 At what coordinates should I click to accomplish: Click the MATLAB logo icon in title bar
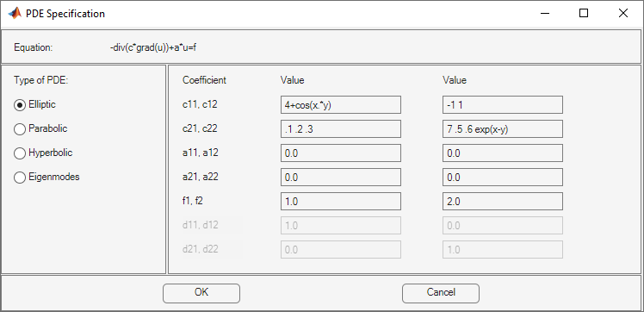coord(15,14)
